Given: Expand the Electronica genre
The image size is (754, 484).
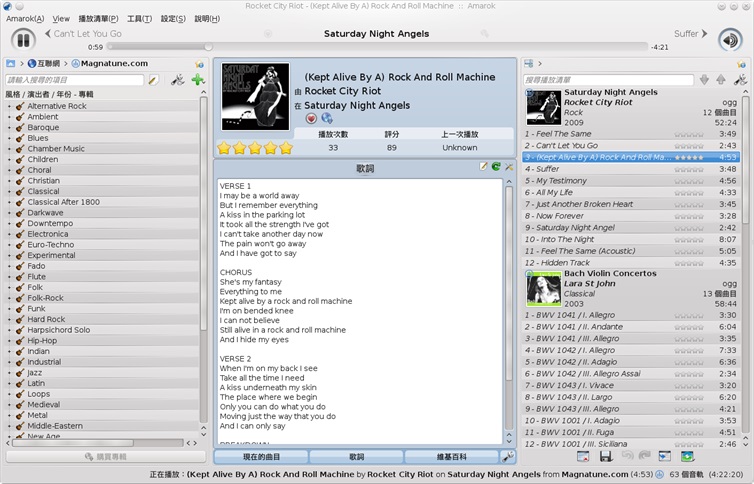Looking at the screenshot, I should click(9, 234).
